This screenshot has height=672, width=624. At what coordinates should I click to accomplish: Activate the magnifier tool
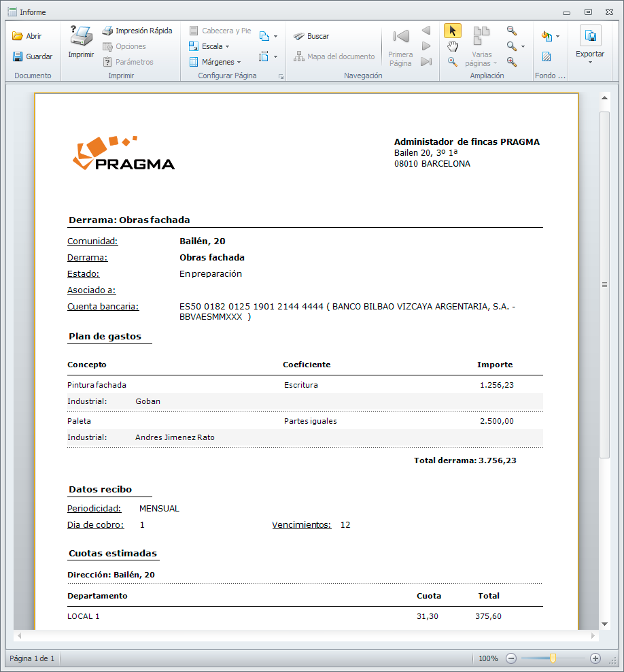453,62
